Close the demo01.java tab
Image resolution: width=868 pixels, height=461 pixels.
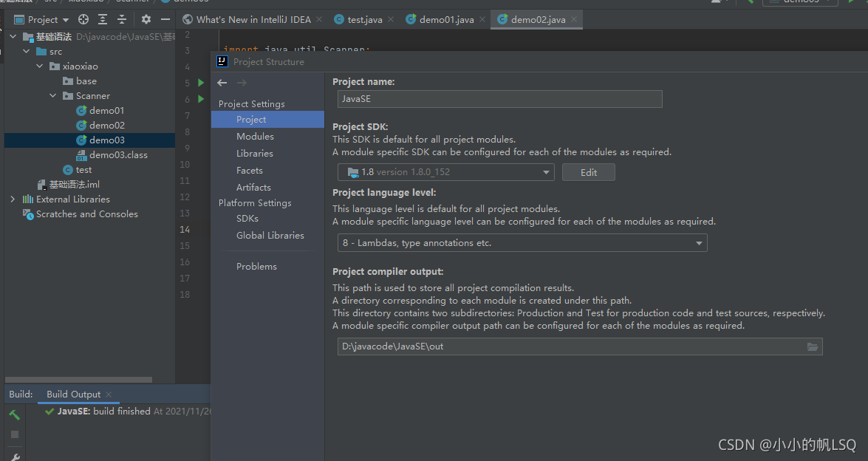point(482,19)
